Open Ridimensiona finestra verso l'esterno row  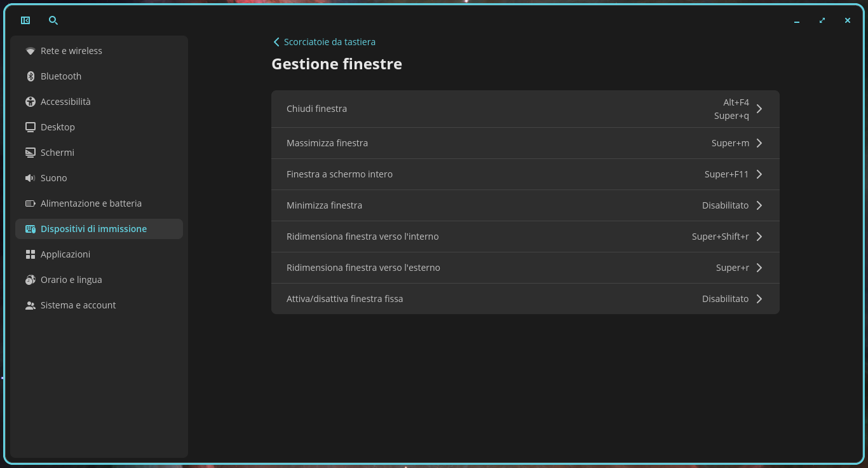[x=526, y=268]
